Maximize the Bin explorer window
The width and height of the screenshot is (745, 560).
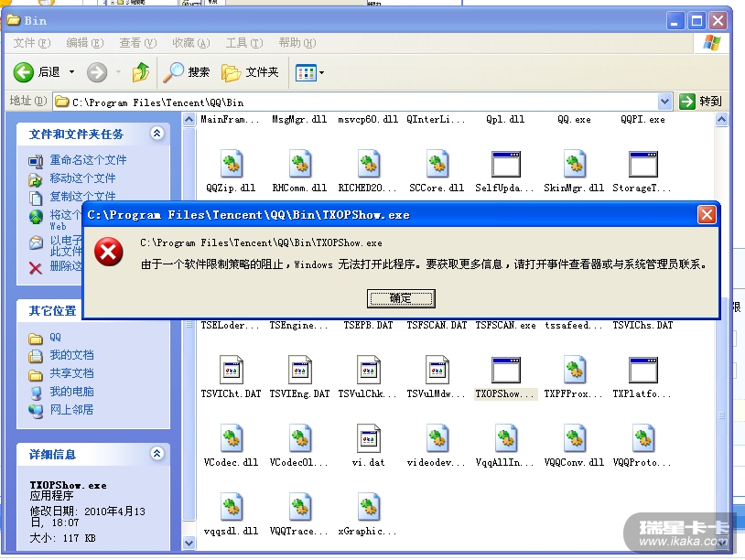696,21
